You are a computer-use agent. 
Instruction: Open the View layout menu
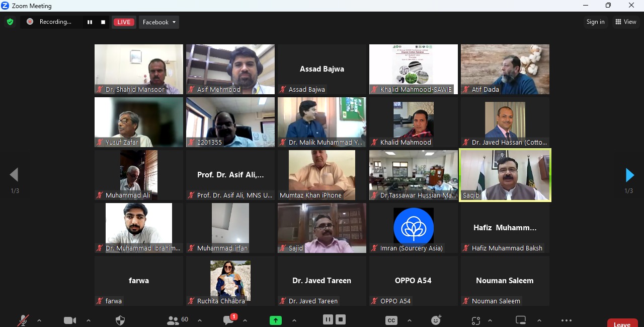click(625, 22)
